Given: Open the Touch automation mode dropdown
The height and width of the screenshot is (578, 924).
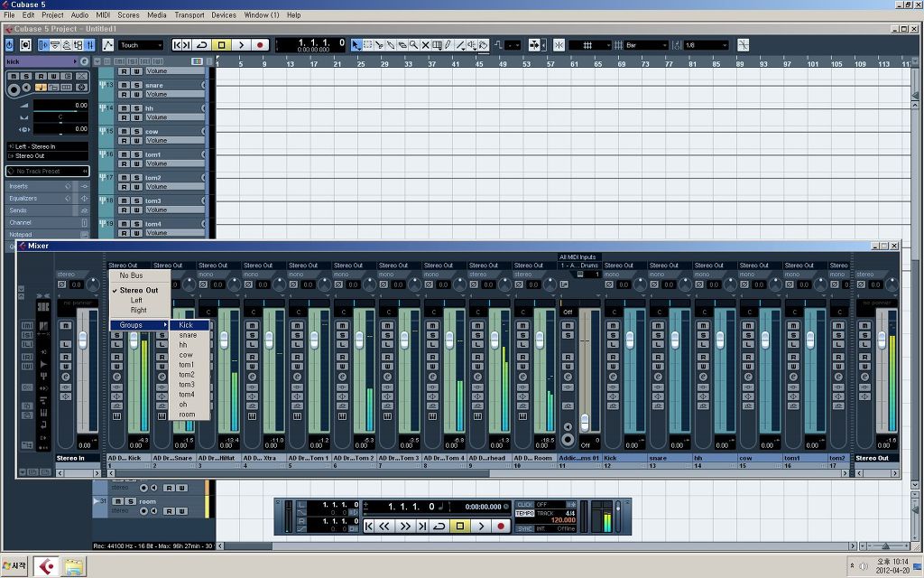Looking at the screenshot, I should 141,45.
